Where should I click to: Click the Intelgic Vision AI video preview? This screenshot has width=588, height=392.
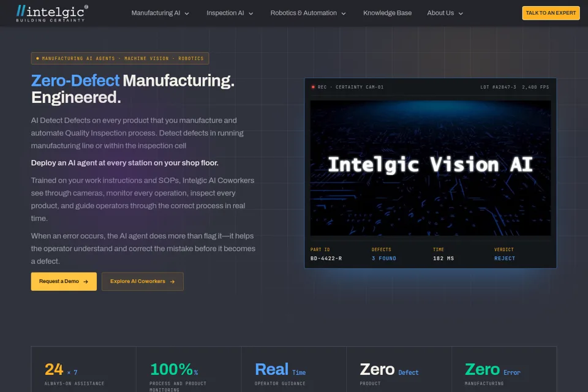click(431, 168)
